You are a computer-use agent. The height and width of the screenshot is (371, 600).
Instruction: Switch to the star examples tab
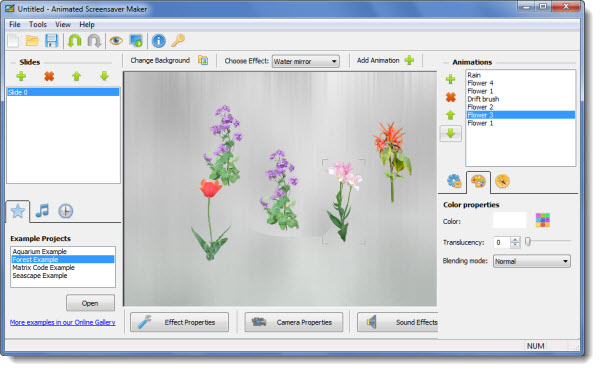click(18, 211)
